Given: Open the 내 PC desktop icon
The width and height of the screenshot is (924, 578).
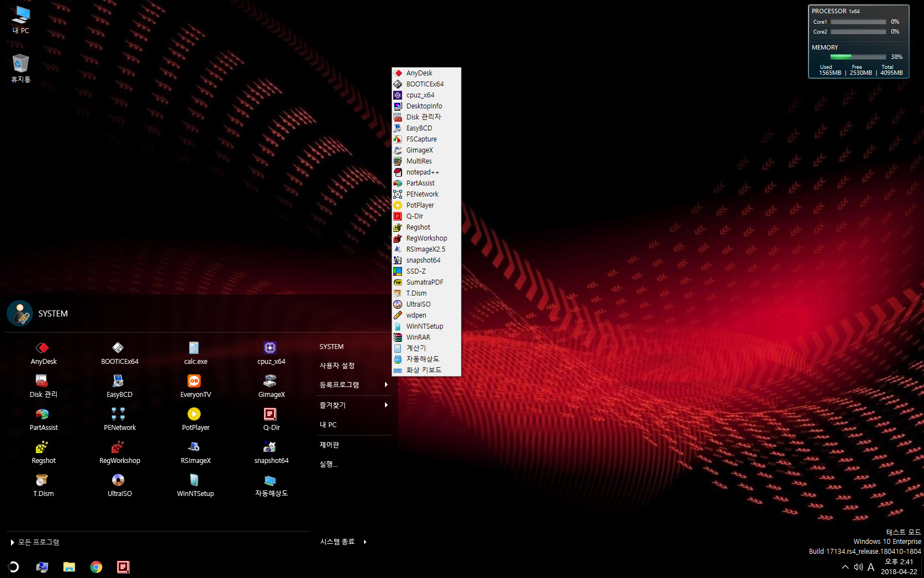Looking at the screenshot, I should (21, 19).
